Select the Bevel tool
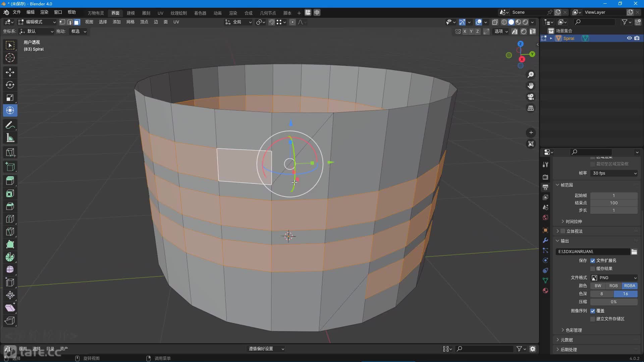Image resolution: width=644 pixels, height=362 pixels. pyautogui.click(x=10, y=206)
